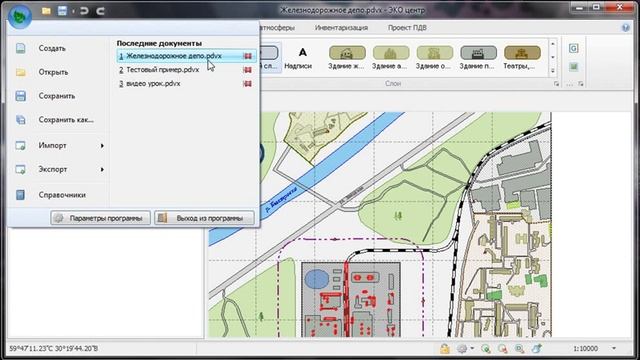Click the save diskette icon in quick access toolbar
640x360 pixels.
(x=62, y=11)
